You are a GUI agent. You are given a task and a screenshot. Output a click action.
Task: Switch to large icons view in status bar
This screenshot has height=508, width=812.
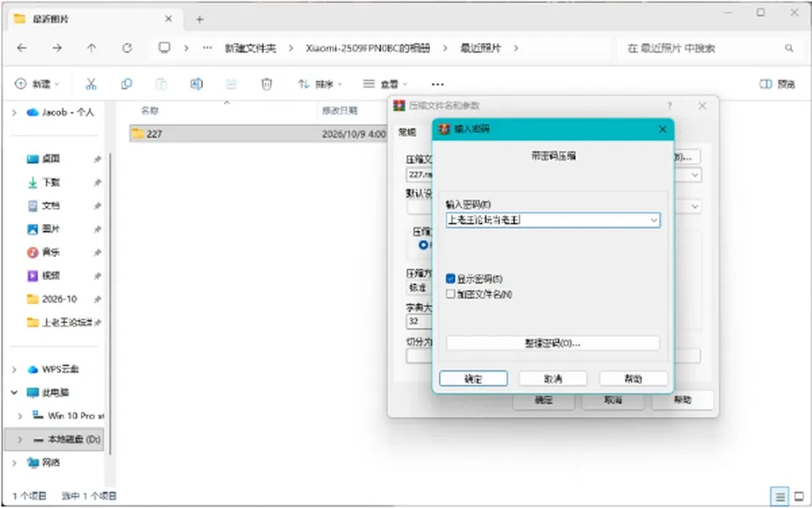pyautogui.click(x=799, y=497)
